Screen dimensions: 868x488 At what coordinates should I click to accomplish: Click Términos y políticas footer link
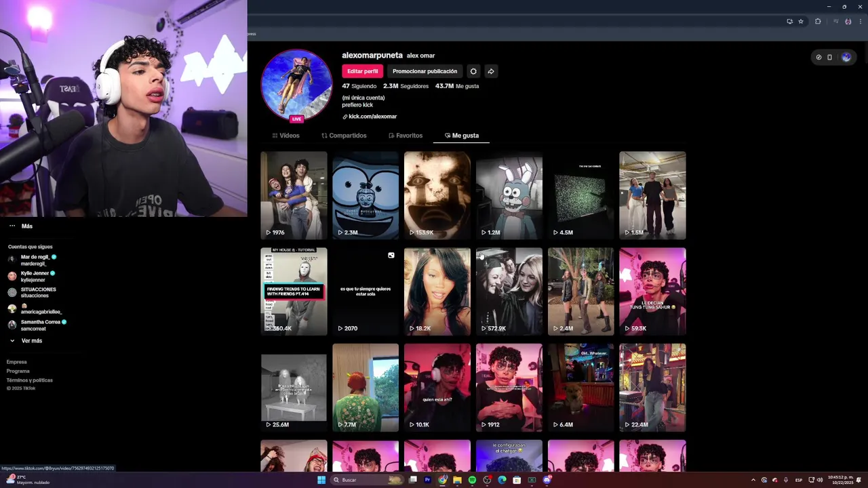coord(29,380)
